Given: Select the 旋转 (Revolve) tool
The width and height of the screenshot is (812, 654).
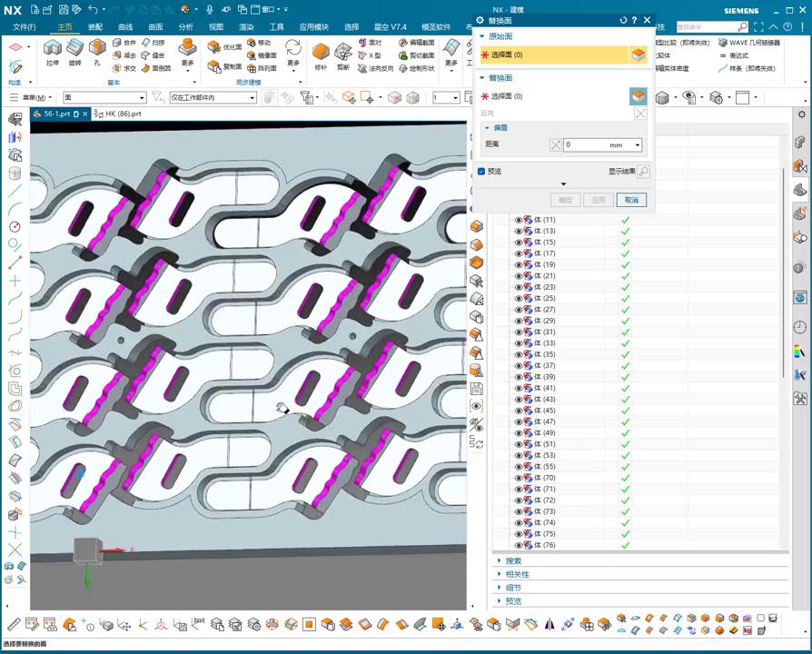Looking at the screenshot, I should tap(74, 50).
